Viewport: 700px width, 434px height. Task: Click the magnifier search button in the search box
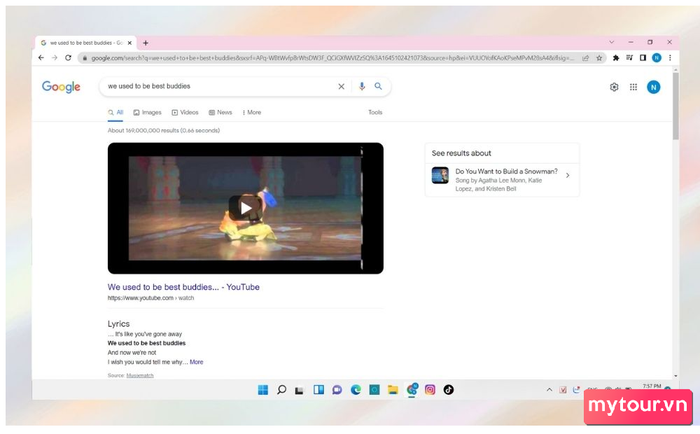pos(378,86)
